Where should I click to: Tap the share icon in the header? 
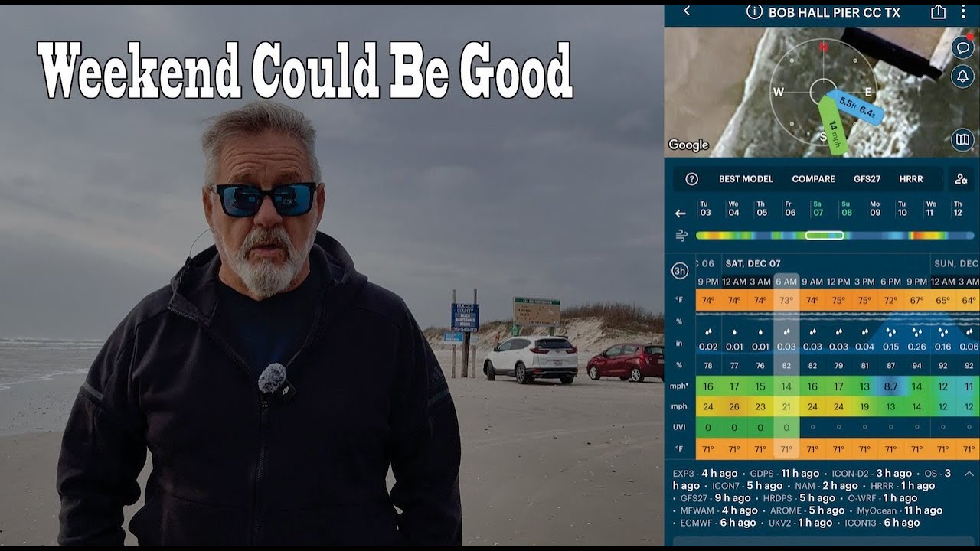[x=938, y=11]
